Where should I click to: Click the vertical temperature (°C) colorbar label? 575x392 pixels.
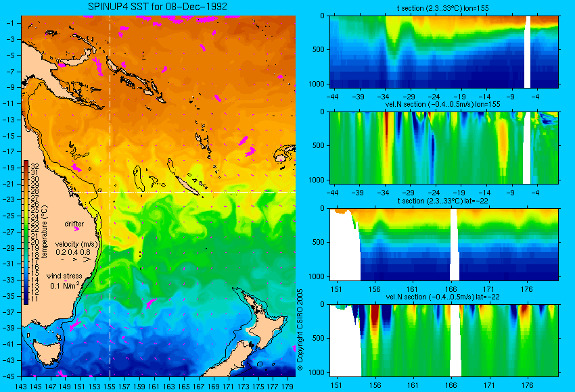[x=45, y=232]
